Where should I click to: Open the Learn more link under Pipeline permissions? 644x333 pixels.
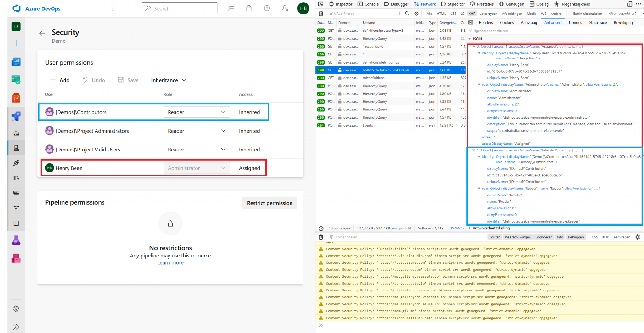(x=170, y=262)
